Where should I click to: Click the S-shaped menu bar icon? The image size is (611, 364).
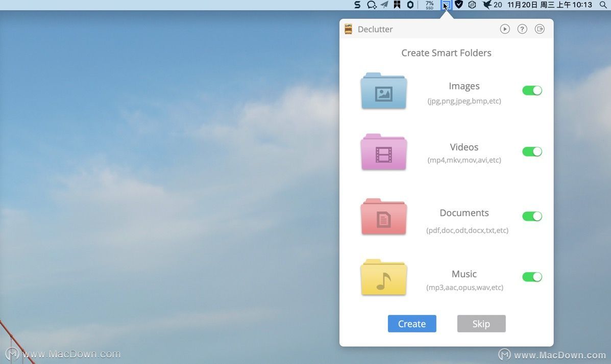point(357,5)
